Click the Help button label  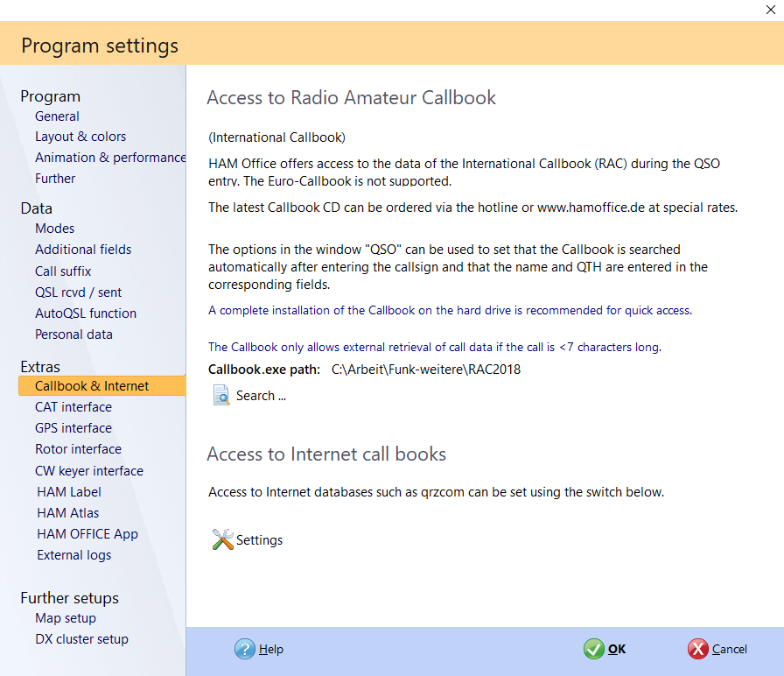271,650
